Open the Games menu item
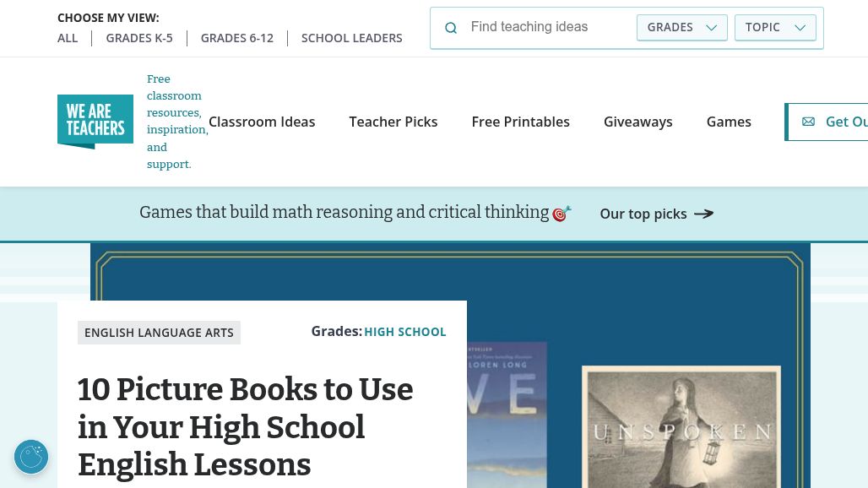 pos(729,122)
